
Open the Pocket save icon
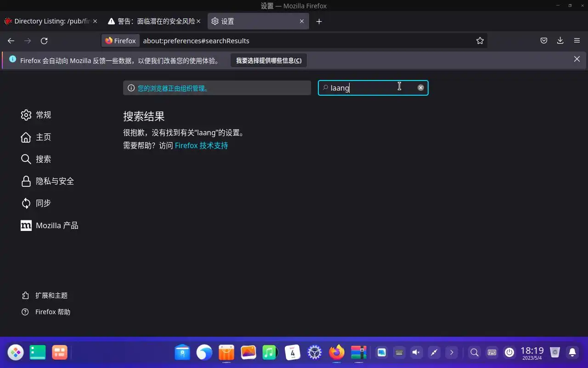(x=544, y=40)
